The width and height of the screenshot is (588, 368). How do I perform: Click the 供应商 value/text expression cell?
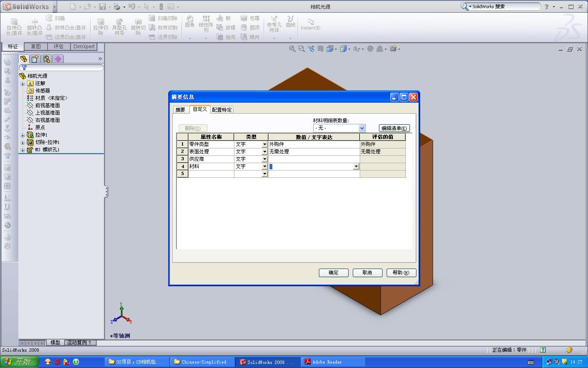click(x=314, y=159)
